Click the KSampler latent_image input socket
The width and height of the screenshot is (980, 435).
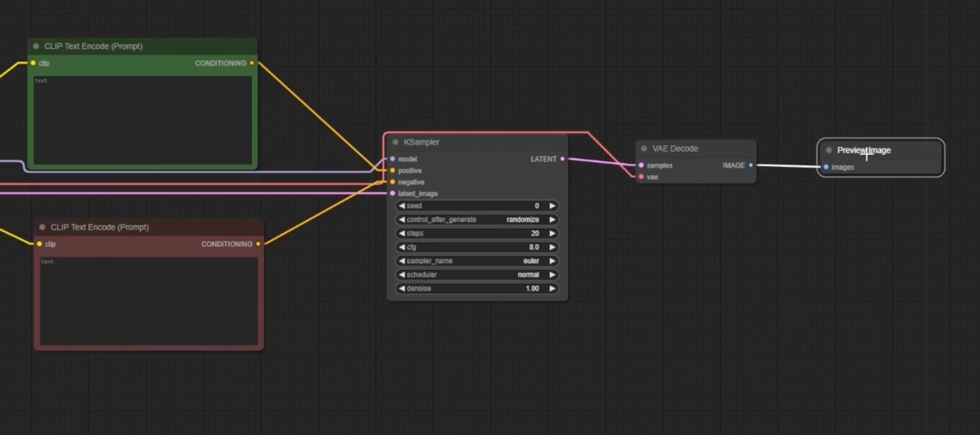[x=392, y=193]
